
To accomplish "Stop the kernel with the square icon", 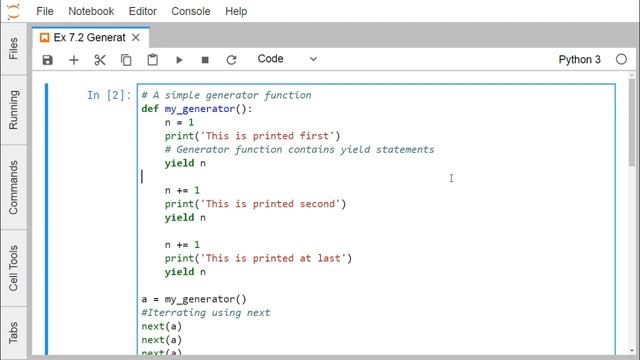I will [x=205, y=60].
